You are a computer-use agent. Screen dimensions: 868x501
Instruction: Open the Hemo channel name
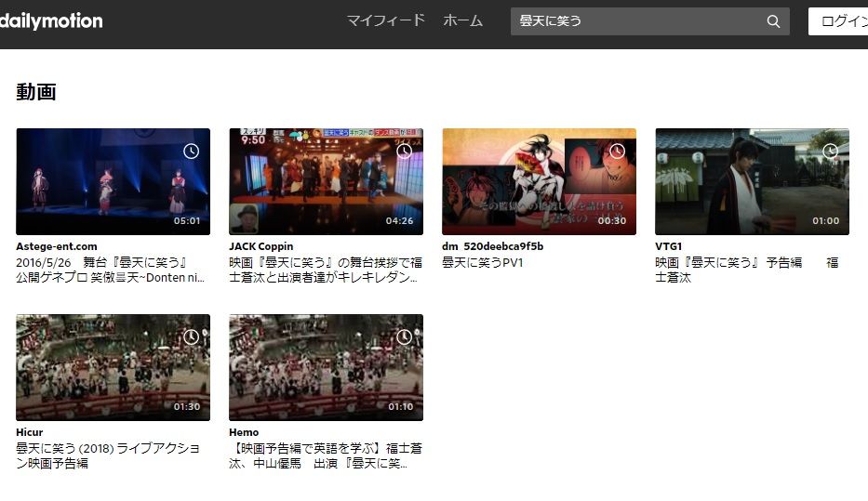tap(244, 432)
